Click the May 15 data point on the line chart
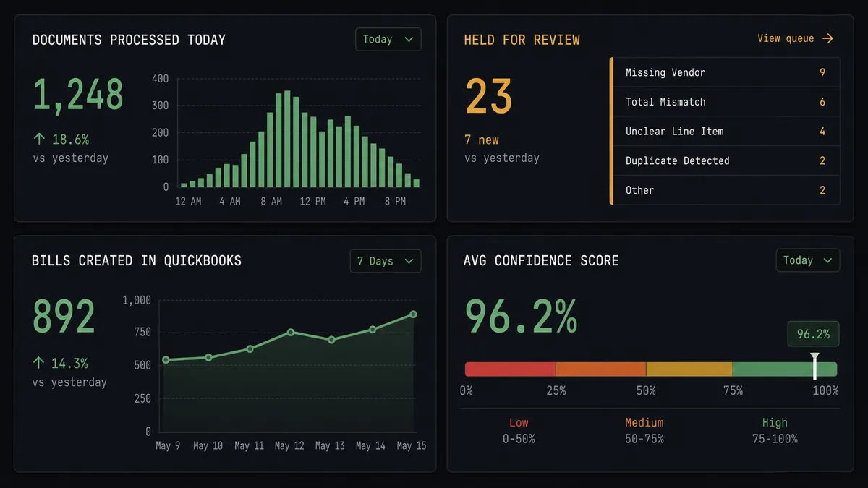The height and width of the screenshot is (488, 868). 413,314
